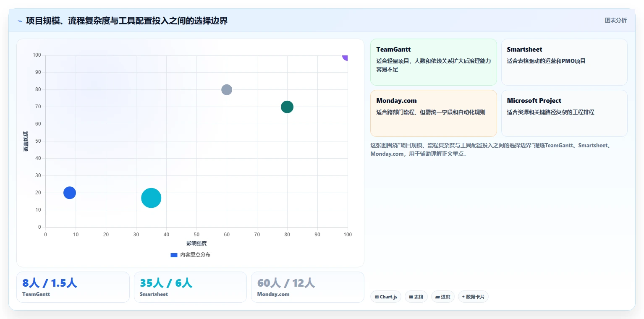The height and width of the screenshot is (319, 644).
Task: Click the 项目规模 header title text
Action: tap(127, 21)
